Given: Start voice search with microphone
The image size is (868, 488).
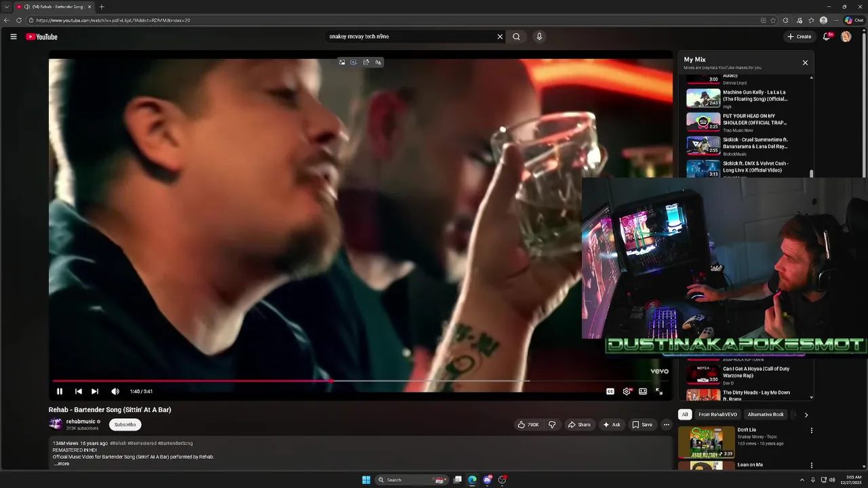Looking at the screenshot, I should (539, 37).
